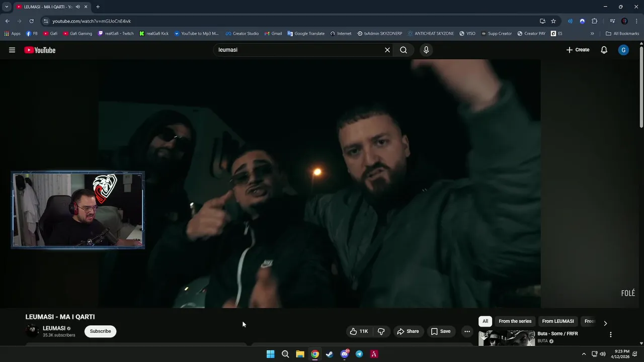Open options for Buta - Sorre video

[611, 334]
